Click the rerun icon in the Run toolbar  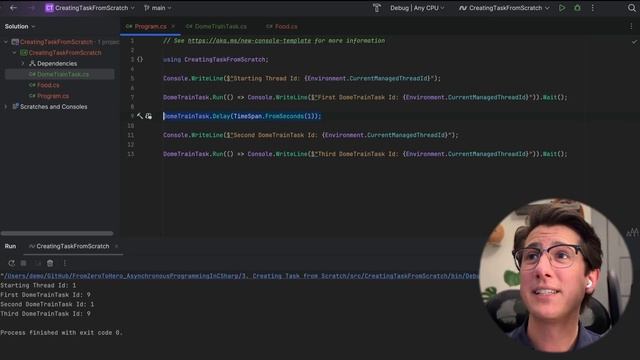pyautogui.click(x=11, y=263)
